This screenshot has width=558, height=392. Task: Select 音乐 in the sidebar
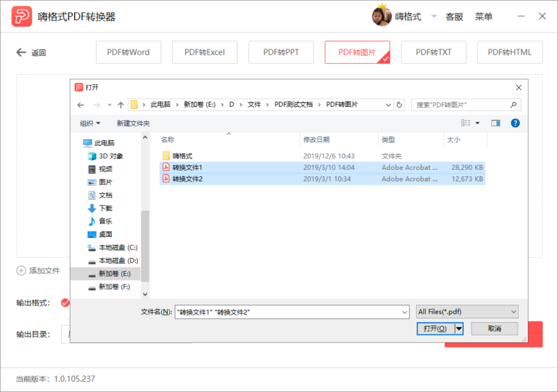(x=105, y=221)
